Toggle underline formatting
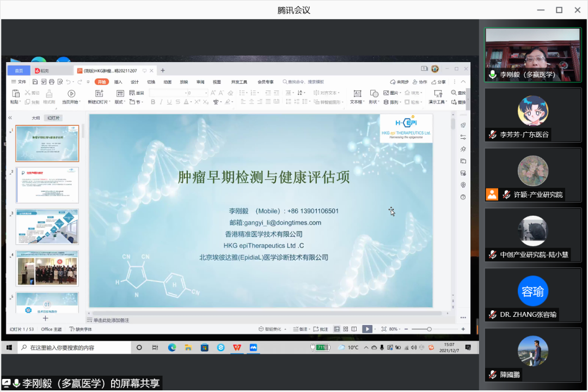588x392 pixels. (x=169, y=101)
